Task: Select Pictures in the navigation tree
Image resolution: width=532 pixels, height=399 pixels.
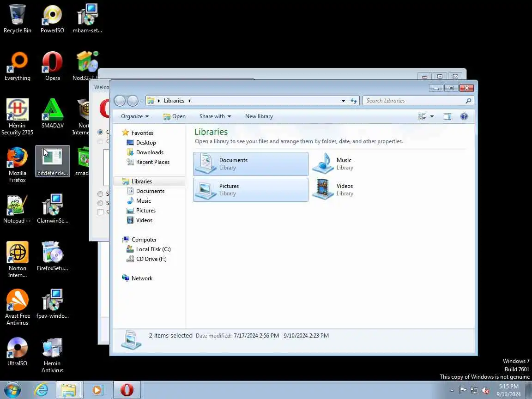Action: [x=145, y=211]
